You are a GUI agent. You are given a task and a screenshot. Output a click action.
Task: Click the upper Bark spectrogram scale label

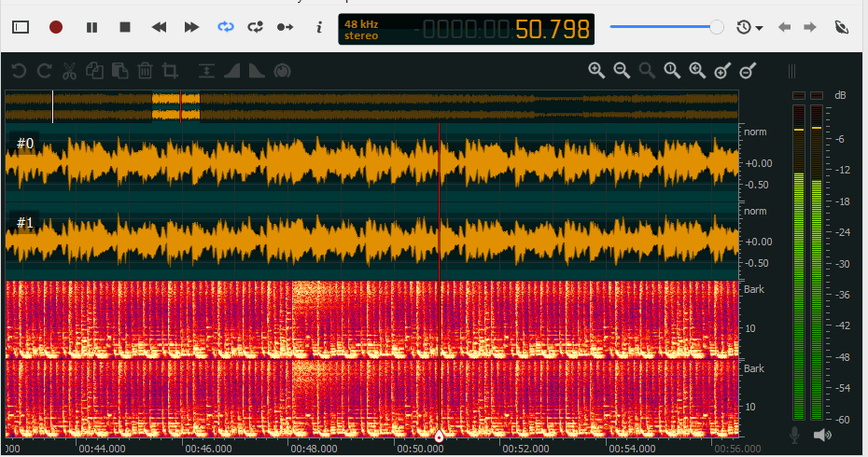click(754, 289)
